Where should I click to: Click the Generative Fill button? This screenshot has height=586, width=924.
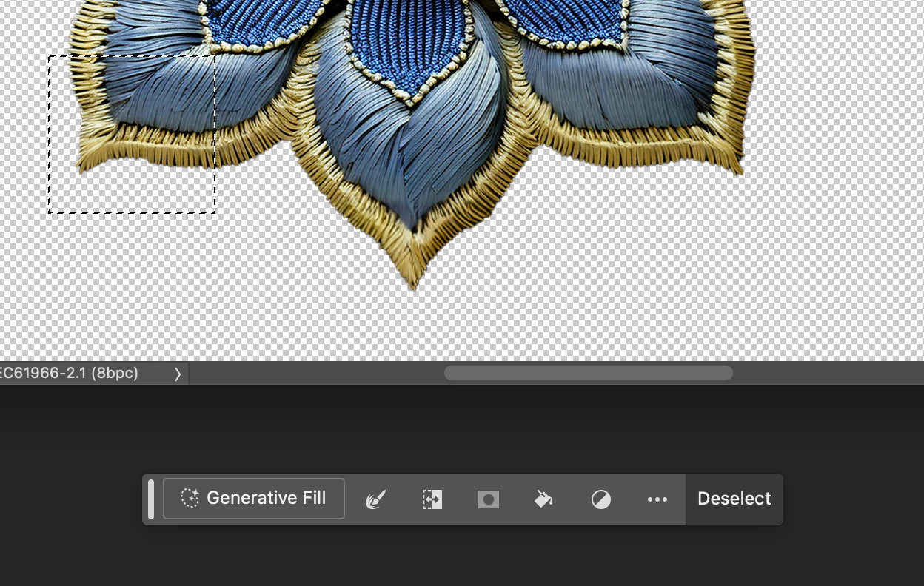coord(253,499)
